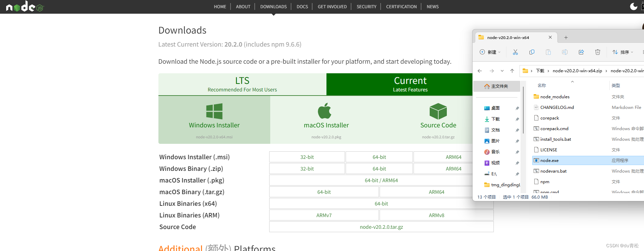Click the 新建 (New) button in Explorer

tap(490, 52)
